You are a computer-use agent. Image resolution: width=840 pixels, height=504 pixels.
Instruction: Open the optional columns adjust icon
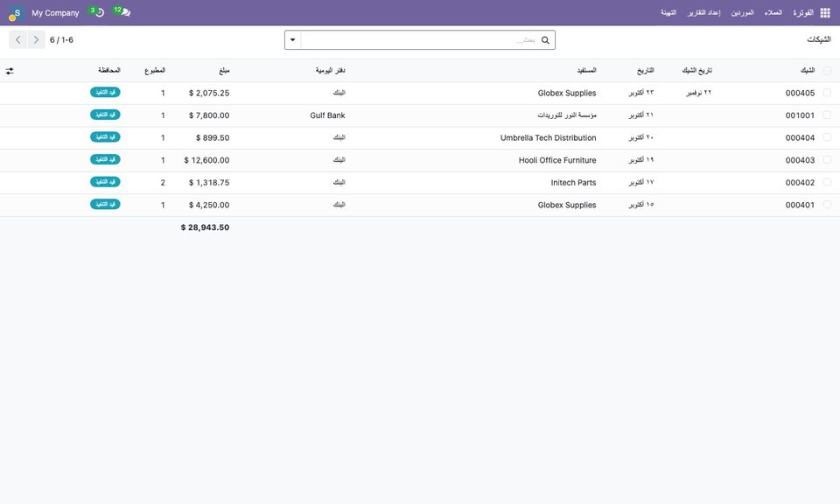pyautogui.click(x=10, y=71)
